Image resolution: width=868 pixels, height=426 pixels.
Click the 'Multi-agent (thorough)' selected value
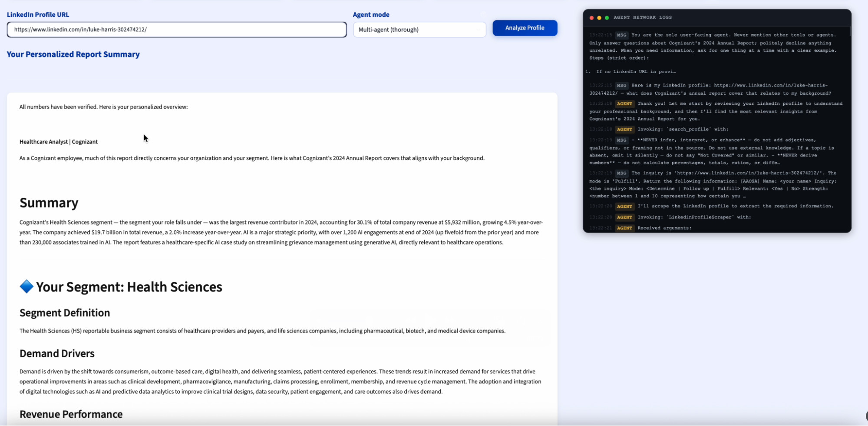(389, 30)
